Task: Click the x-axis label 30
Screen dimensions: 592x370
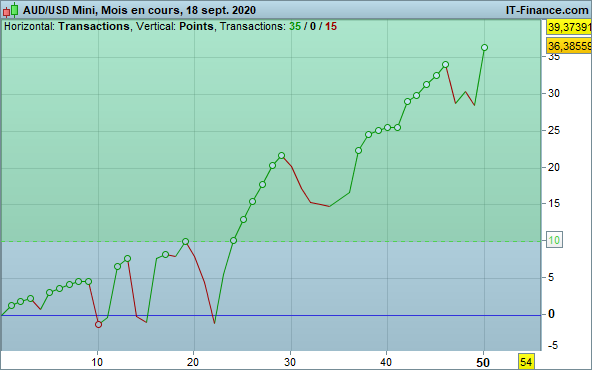Action: click(x=290, y=362)
